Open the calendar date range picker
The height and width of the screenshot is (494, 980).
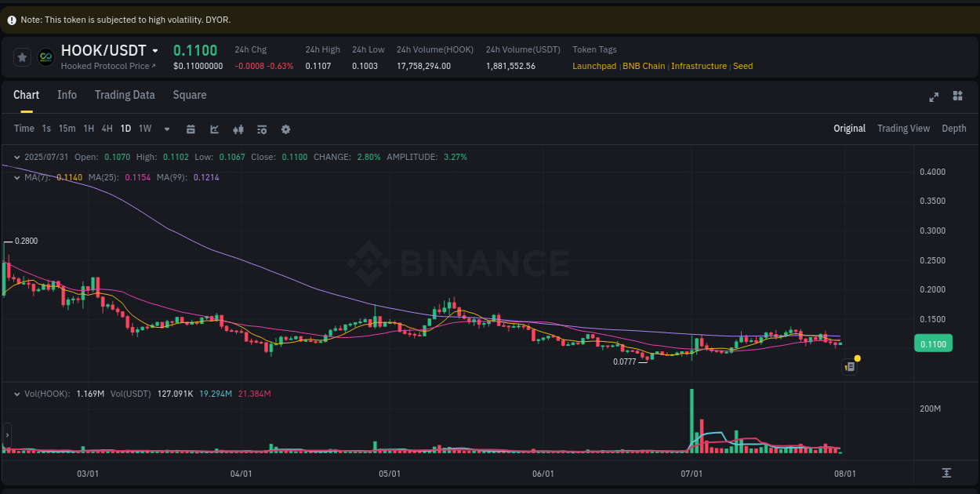(191, 128)
